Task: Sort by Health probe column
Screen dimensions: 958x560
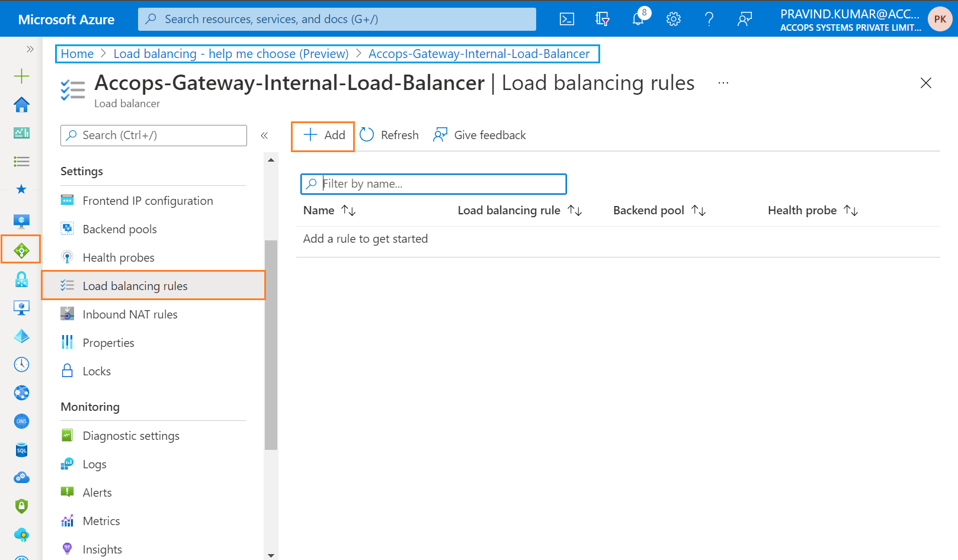Action: coord(813,211)
